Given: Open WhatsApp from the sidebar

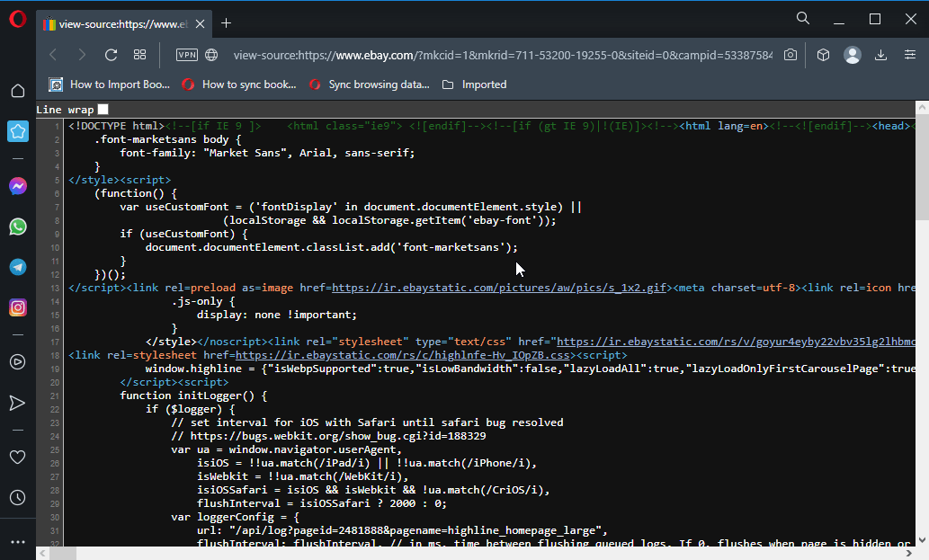Looking at the screenshot, I should pos(17,227).
